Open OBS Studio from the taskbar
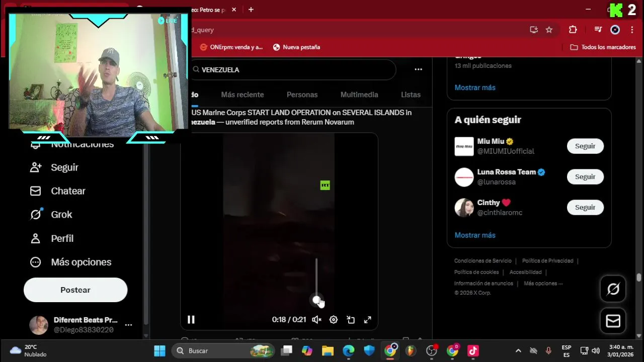This screenshot has height=362, width=644. point(431,350)
